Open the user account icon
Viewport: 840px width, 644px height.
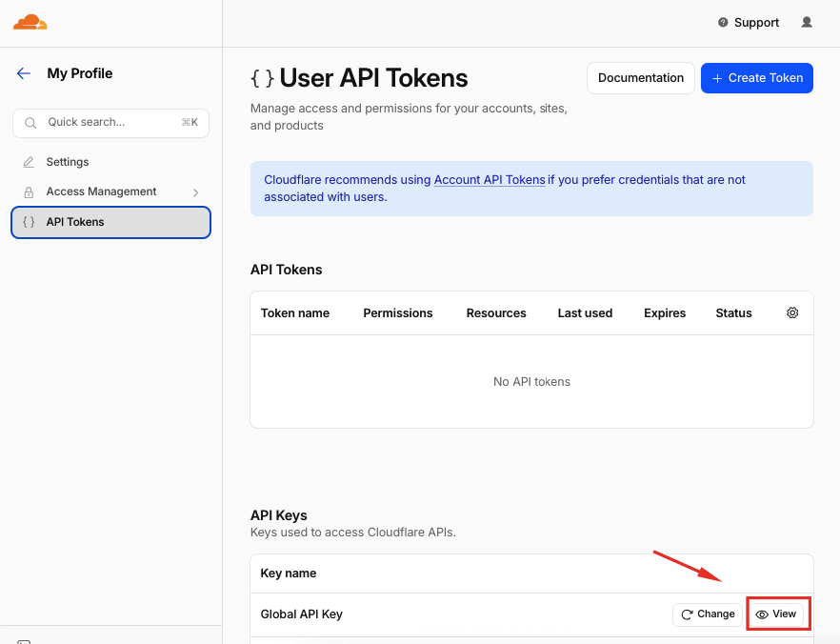(x=807, y=22)
